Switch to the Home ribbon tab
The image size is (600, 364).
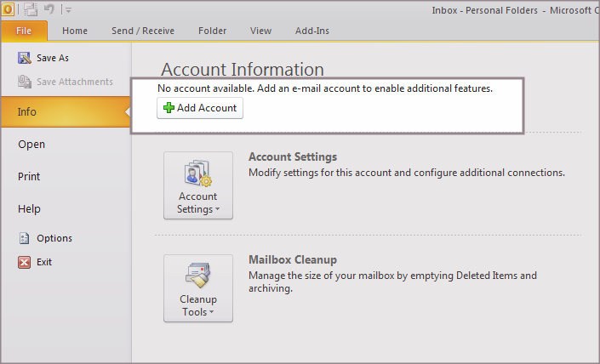coord(75,31)
